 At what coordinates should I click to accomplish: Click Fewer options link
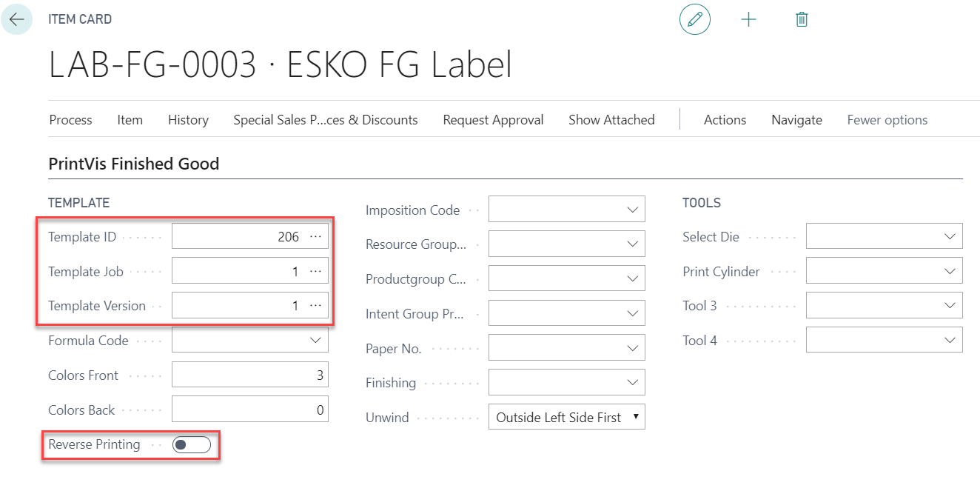click(887, 120)
